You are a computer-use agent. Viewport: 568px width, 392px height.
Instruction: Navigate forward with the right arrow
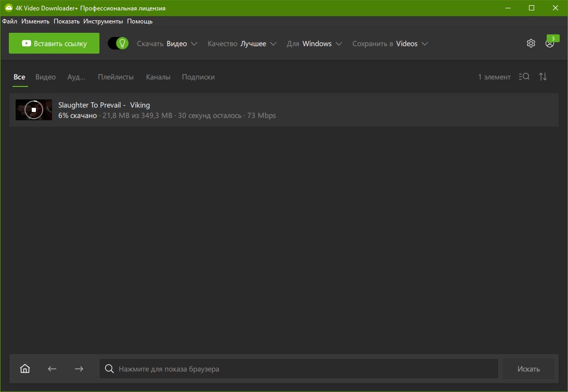click(79, 369)
